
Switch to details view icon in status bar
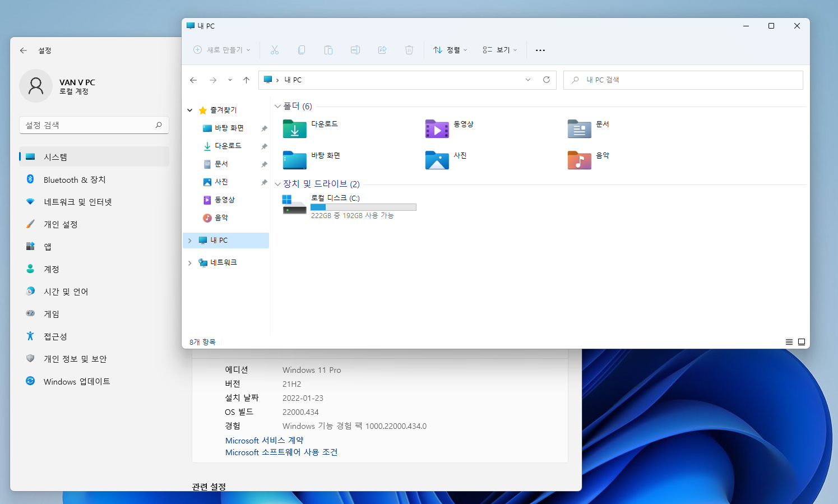click(789, 342)
